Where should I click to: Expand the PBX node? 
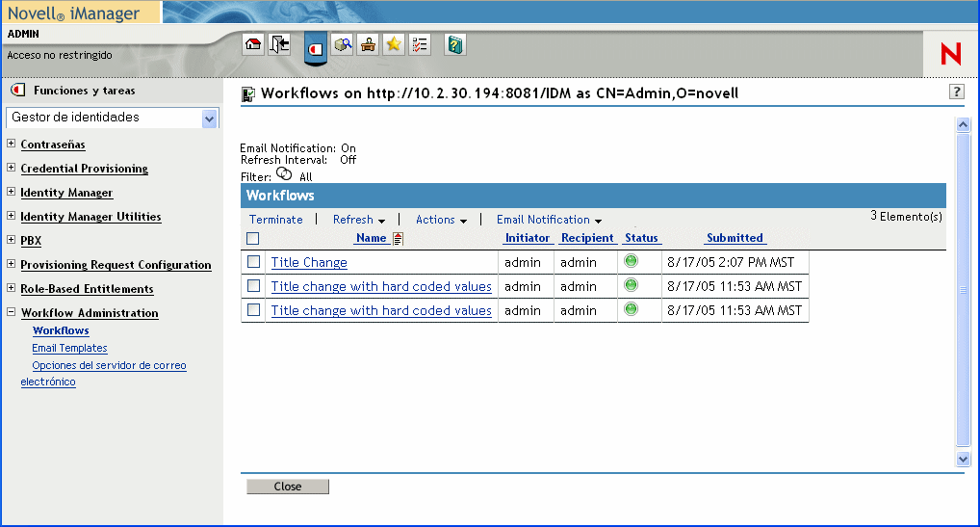[11, 240]
